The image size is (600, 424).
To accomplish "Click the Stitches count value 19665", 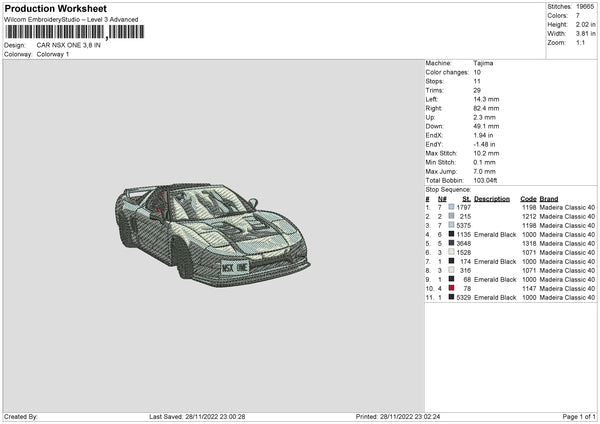I will click(585, 6).
